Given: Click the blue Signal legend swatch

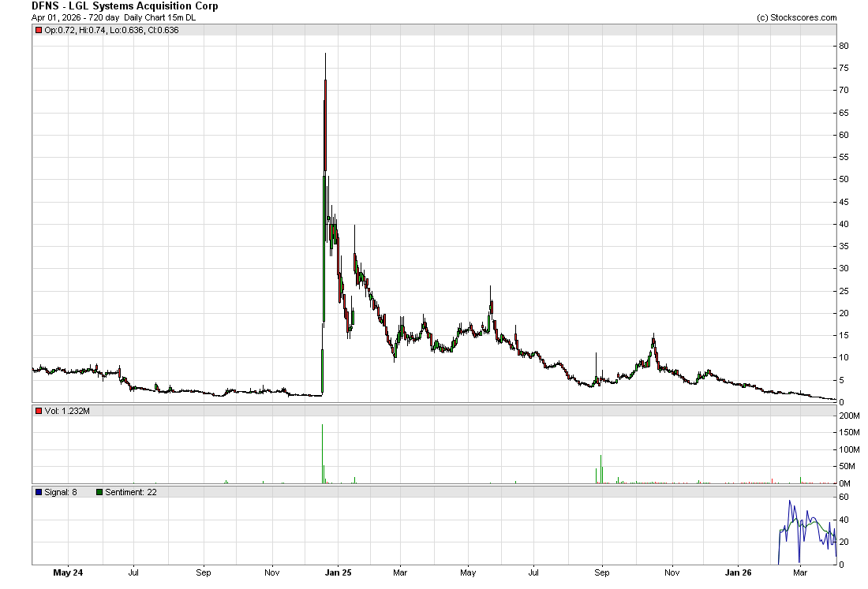Looking at the screenshot, I should (39, 492).
